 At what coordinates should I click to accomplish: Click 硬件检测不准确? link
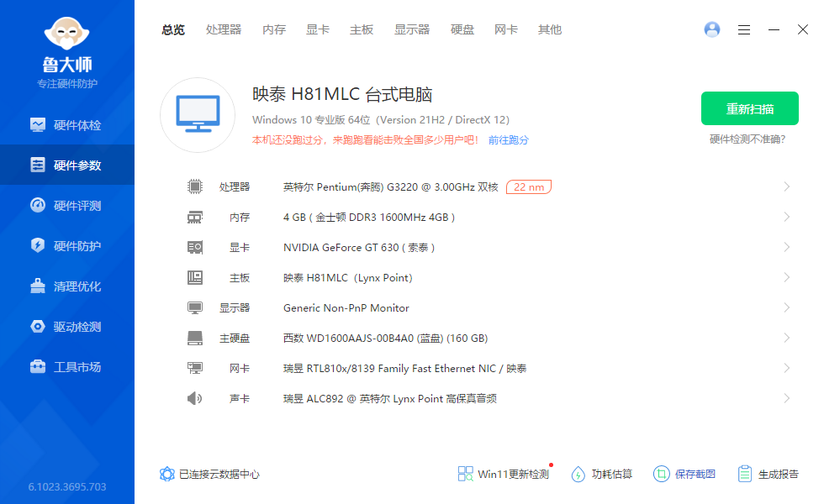[747, 139]
